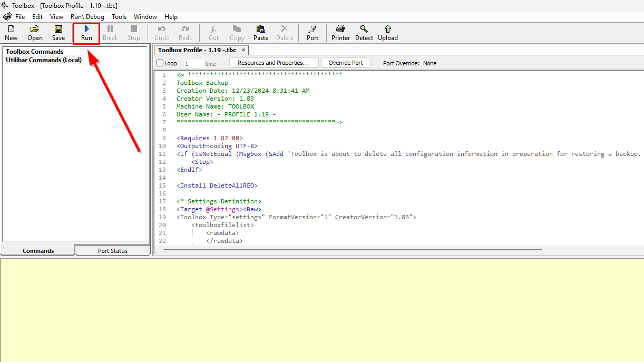Click the loop count input field
The image size is (644, 362).
tap(192, 63)
